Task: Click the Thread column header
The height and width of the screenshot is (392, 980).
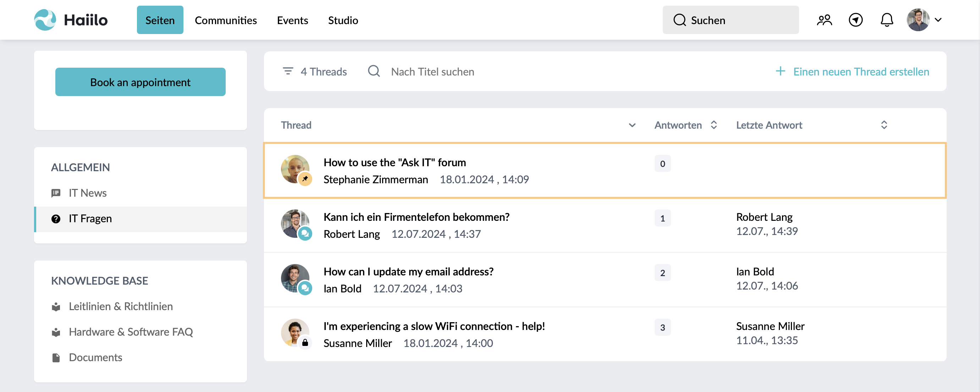Action: (x=296, y=125)
